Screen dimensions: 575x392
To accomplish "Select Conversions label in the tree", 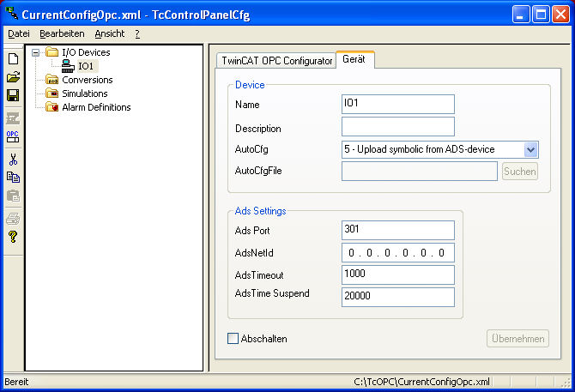I will click(88, 80).
